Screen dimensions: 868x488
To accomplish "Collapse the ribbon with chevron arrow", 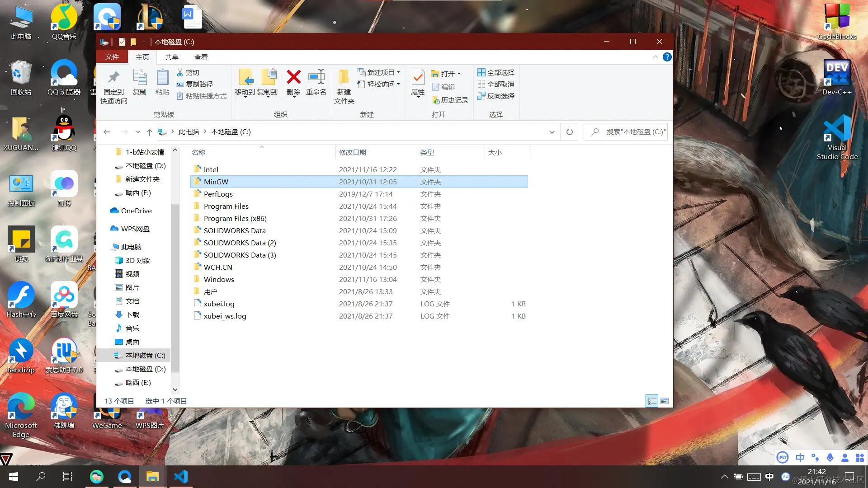I will 655,57.
